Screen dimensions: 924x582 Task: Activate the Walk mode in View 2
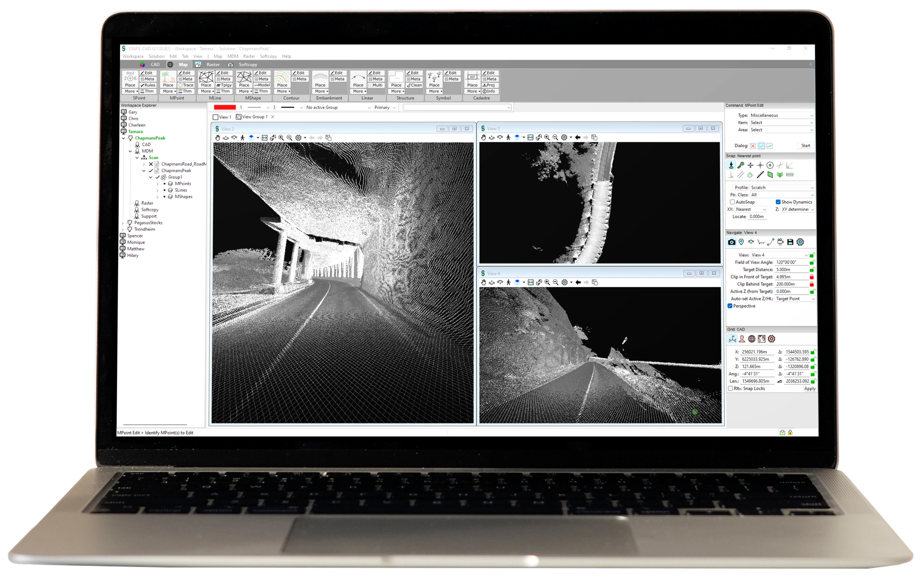pyautogui.click(x=243, y=137)
